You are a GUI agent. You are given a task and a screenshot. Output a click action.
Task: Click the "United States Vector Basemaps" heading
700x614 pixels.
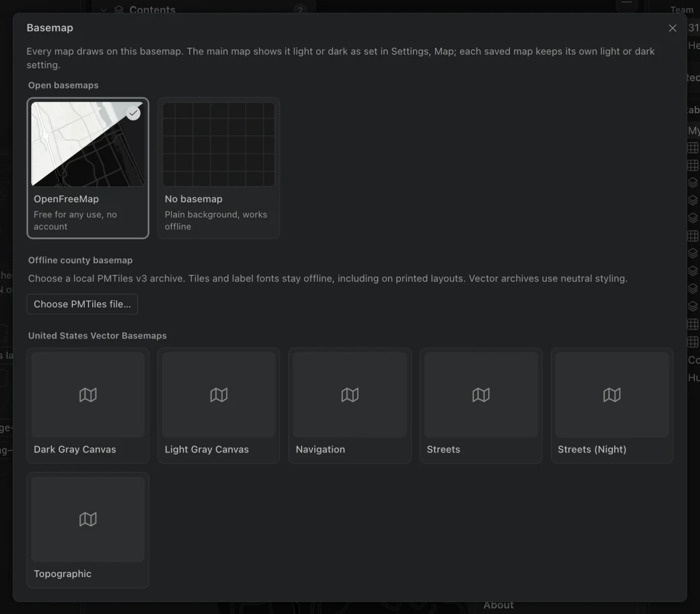pos(97,335)
